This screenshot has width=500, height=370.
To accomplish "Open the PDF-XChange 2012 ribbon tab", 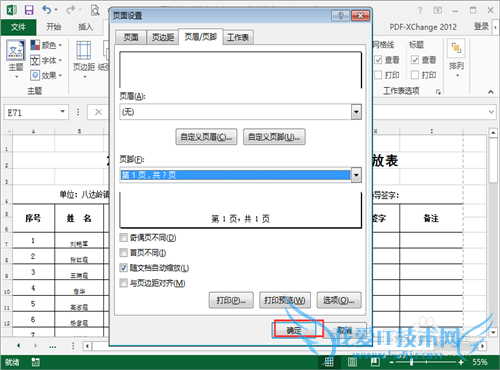I will tap(423, 27).
